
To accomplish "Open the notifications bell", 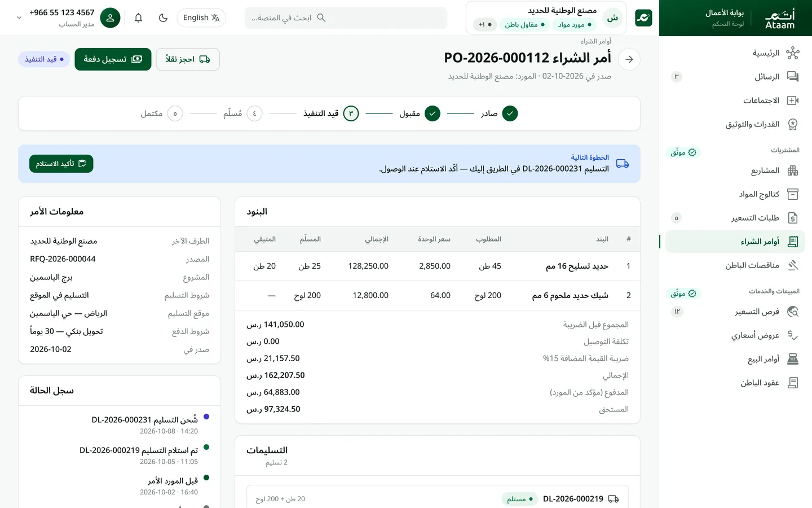I will [138, 18].
